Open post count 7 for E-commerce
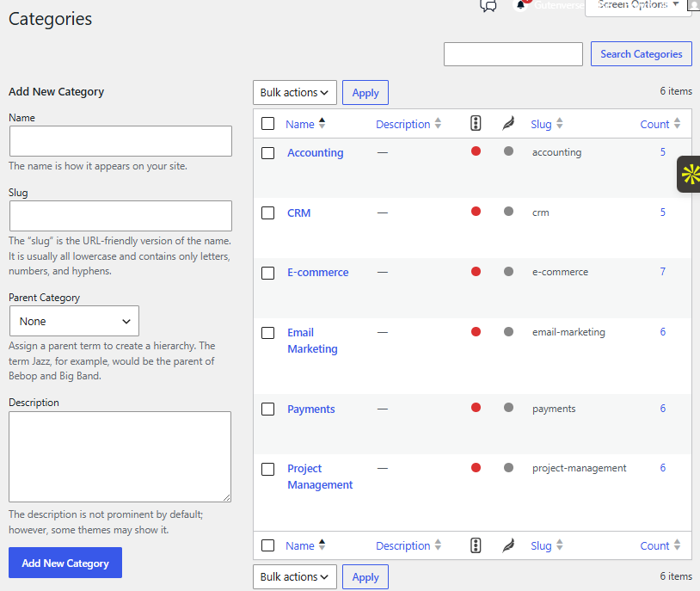The image size is (700, 591). pyautogui.click(x=662, y=271)
